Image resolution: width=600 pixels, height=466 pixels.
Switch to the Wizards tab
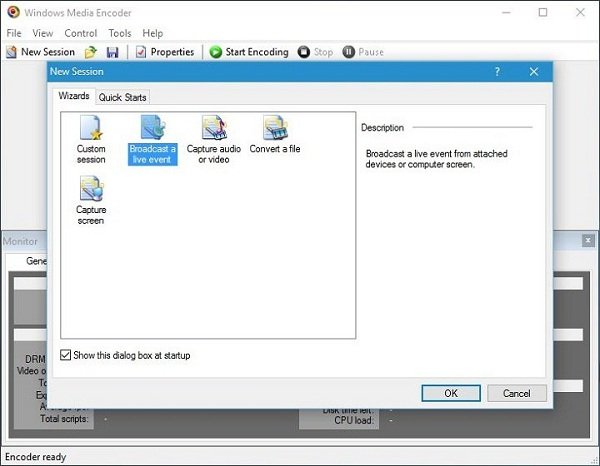pos(73,96)
